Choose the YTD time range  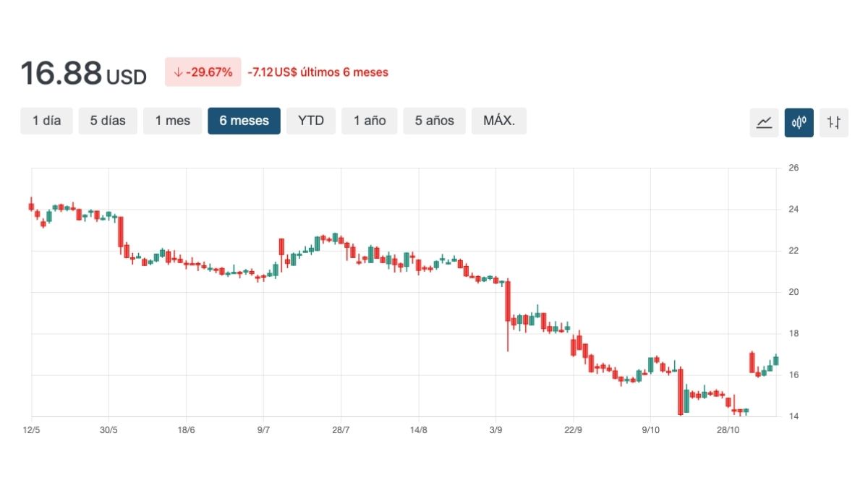pos(311,121)
